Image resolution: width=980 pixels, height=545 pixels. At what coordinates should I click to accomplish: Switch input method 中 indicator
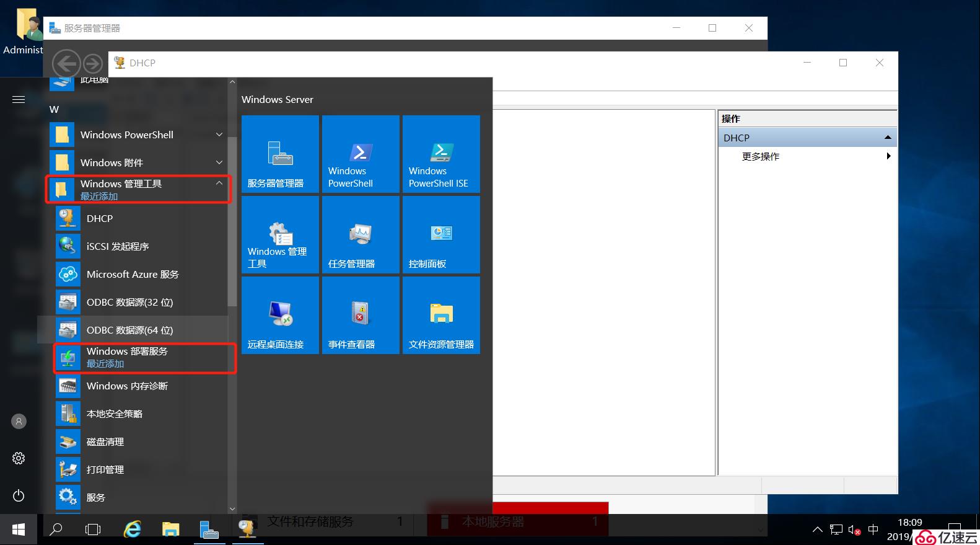873,529
